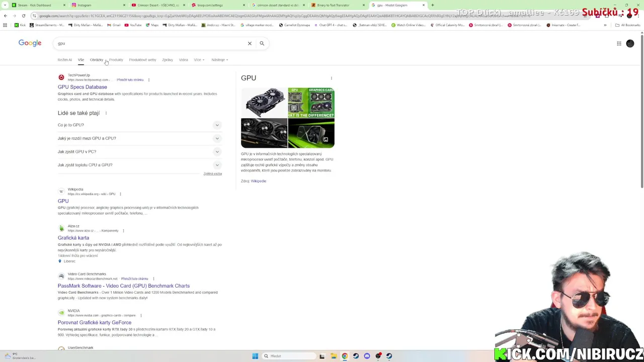The image size is (644, 362).
Task: Select the Vše results tab
Action: (x=80, y=60)
